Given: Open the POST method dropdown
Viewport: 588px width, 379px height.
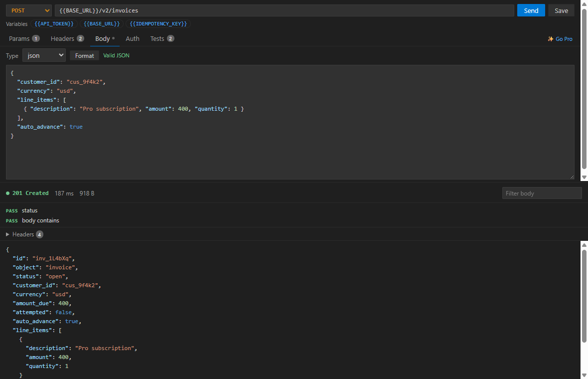Looking at the screenshot, I should [x=29, y=10].
